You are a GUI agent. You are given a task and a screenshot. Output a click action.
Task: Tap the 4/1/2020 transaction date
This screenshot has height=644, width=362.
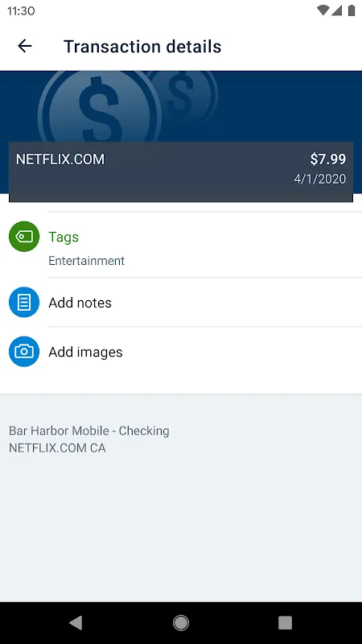[x=319, y=179]
